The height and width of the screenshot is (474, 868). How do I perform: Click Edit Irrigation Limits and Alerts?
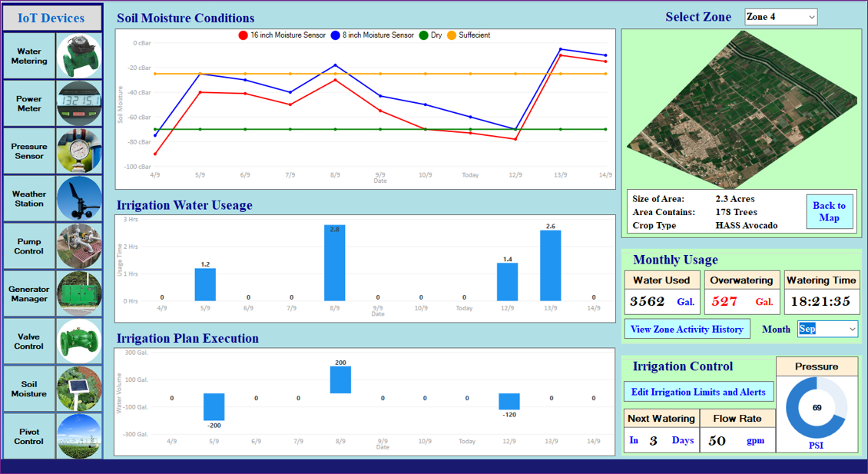point(698,392)
